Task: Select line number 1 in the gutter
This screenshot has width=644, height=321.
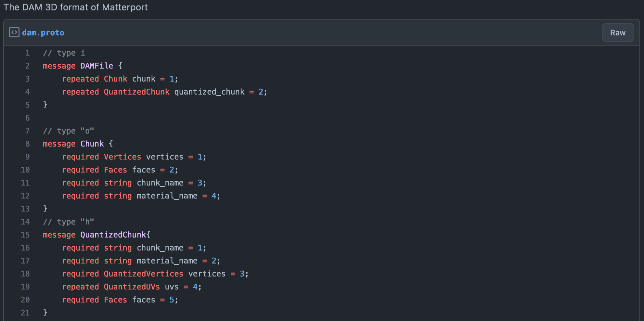Action: pos(27,53)
